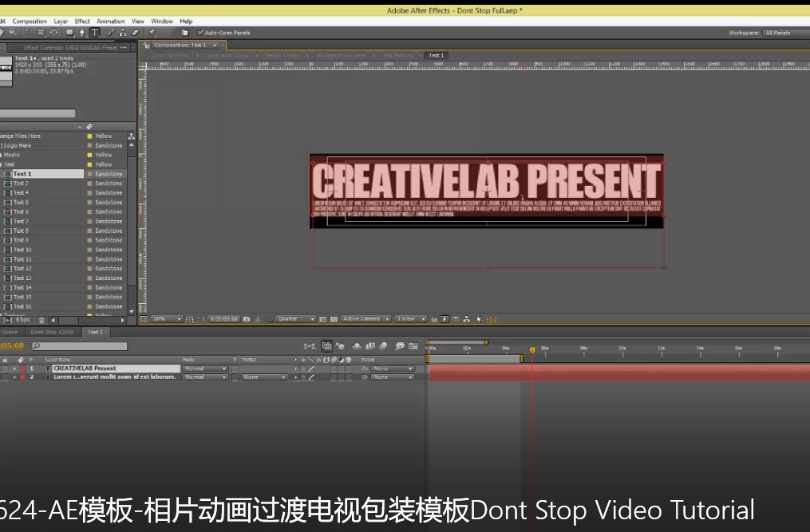Click the region of interest icon

click(323, 319)
